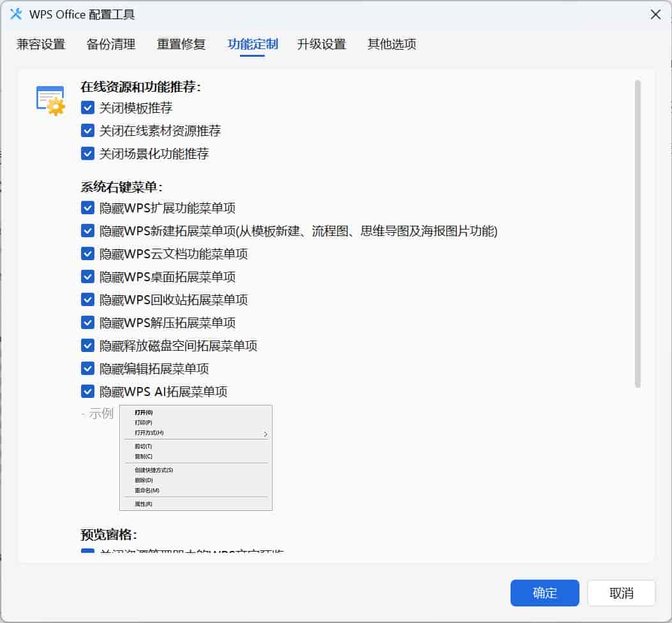This screenshot has width=672, height=623.
Task: Click the context menu example image
Action: pos(196,458)
